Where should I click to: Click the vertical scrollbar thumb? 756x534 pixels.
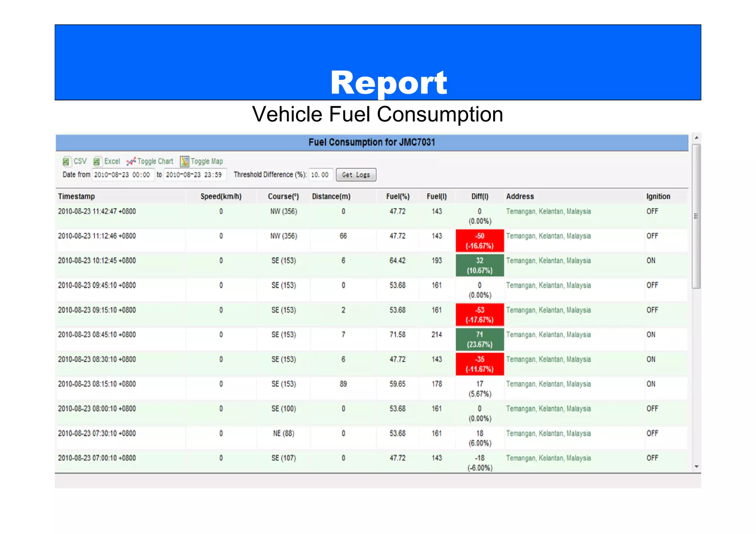click(x=696, y=216)
